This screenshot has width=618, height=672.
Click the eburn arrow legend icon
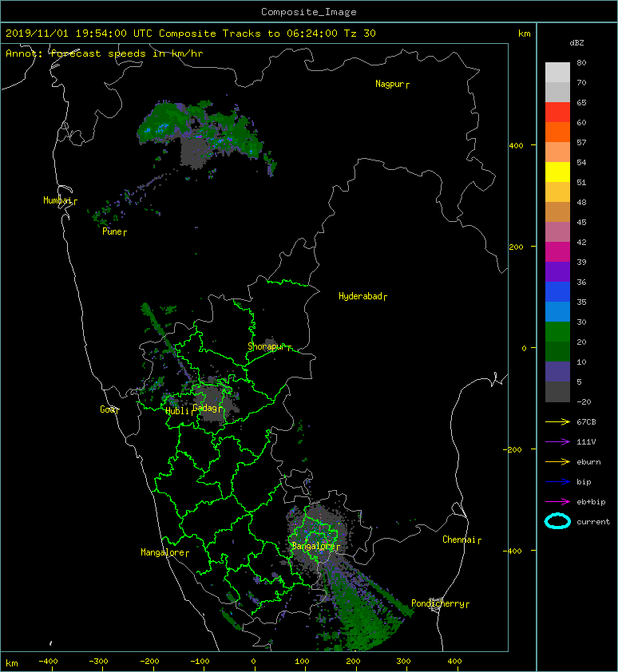pos(557,461)
